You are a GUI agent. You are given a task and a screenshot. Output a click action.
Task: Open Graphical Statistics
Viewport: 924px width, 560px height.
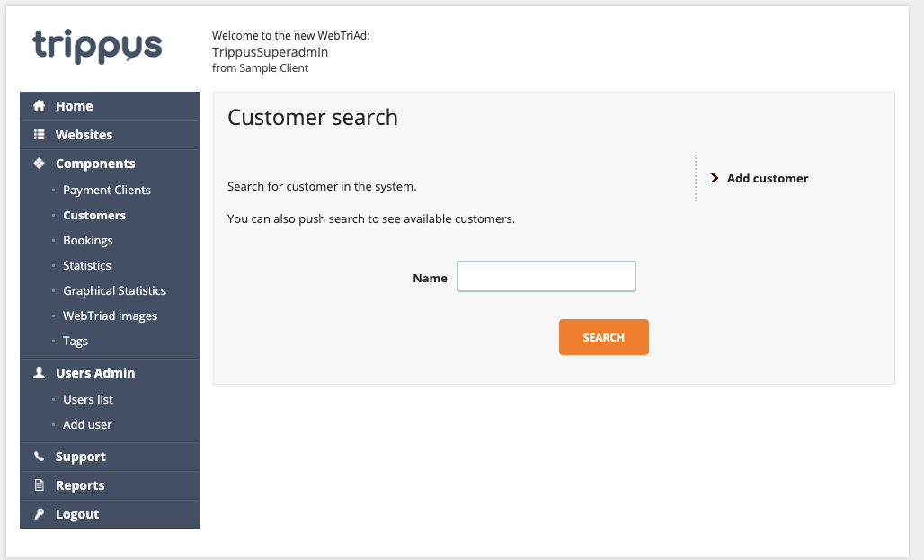(x=114, y=290)
